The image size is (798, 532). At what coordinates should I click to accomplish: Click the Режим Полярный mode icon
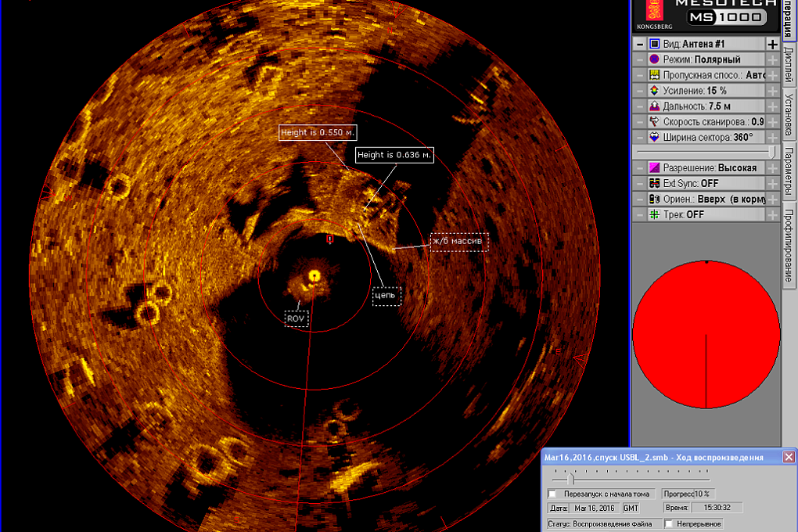pos(655,59)
